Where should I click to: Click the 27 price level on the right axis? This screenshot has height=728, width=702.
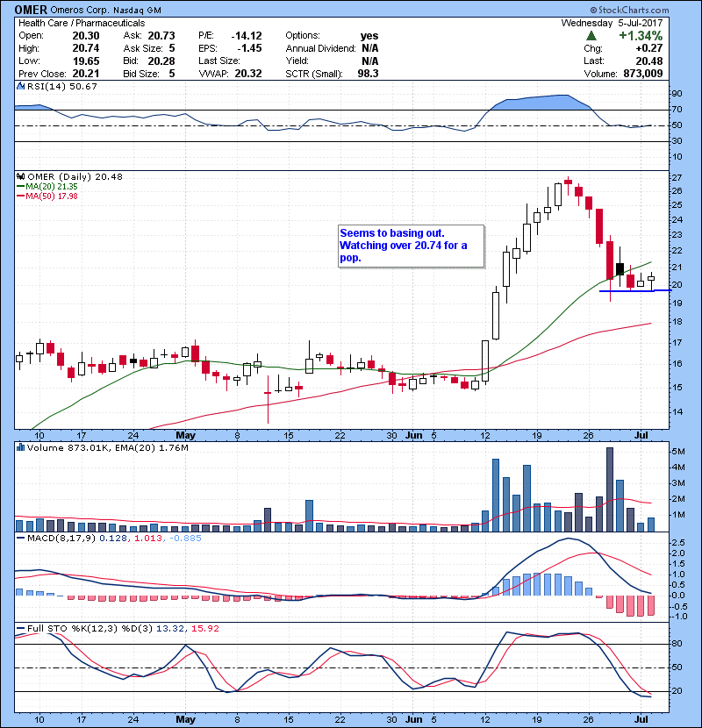[677, 178]
